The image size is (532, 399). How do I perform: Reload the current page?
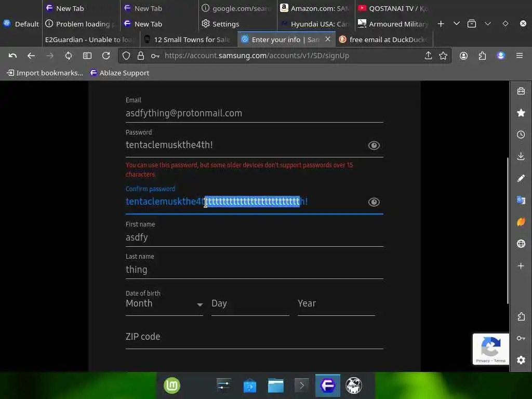pyautogui.click(x=106, y=56)
